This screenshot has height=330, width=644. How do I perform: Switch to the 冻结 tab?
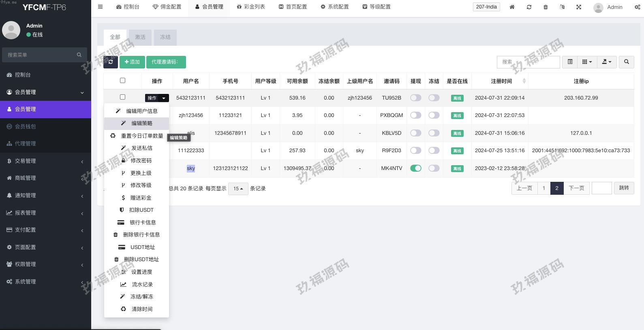[165, 37]
